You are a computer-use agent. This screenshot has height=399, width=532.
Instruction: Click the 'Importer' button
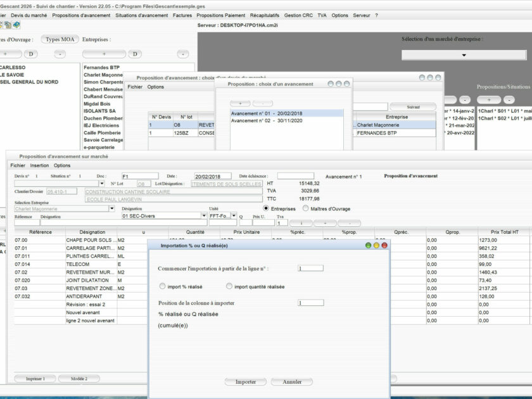pos(246,382)
